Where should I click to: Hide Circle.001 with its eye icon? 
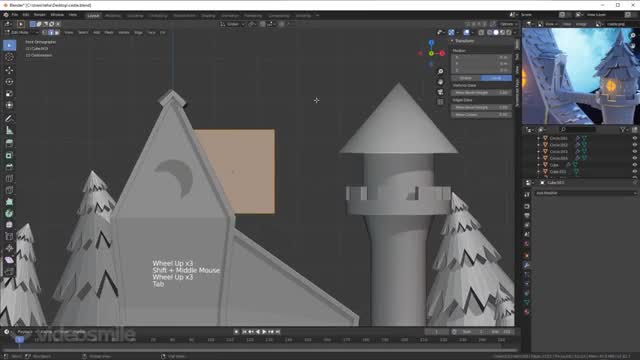634,138
